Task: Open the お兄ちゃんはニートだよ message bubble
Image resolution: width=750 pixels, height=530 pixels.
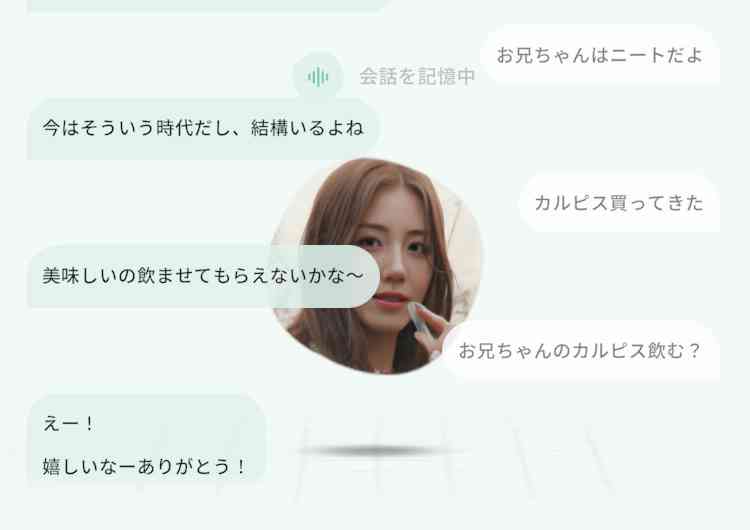Action: point(600,55)
